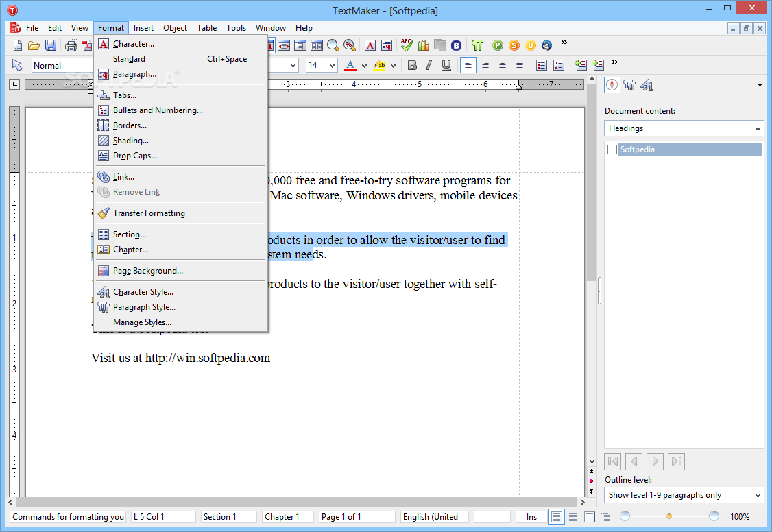Open the Outline level dropdown

[x=684, y=495]
